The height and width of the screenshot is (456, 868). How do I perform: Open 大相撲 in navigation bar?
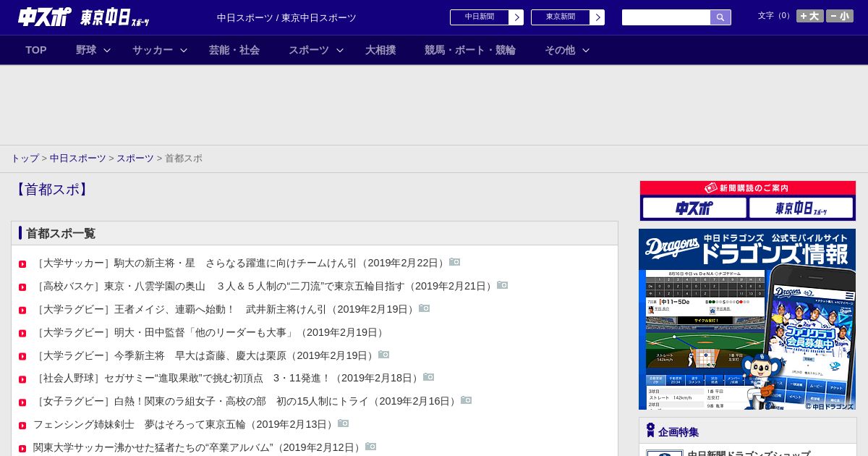380,50
